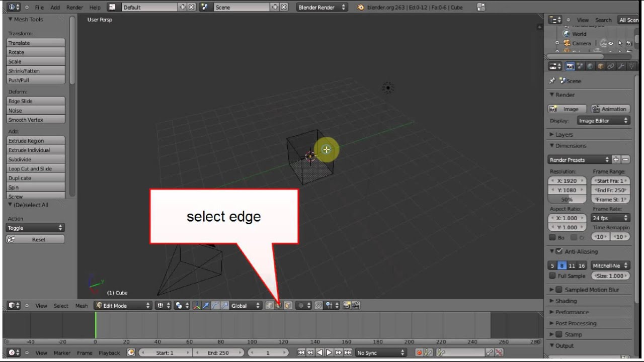Viewport: 644px width, 362px height.
Task: Open the Render properties tab icon
Action: [570, 66]
